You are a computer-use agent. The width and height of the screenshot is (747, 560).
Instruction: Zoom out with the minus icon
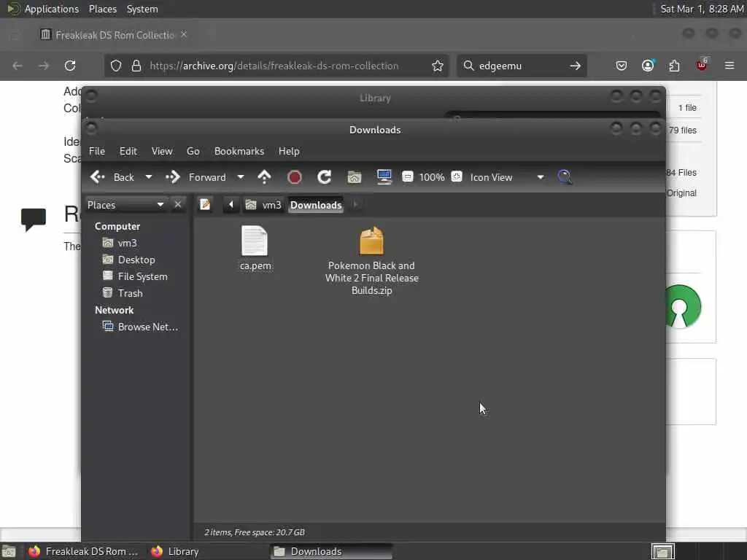click(x=407, y=176)
